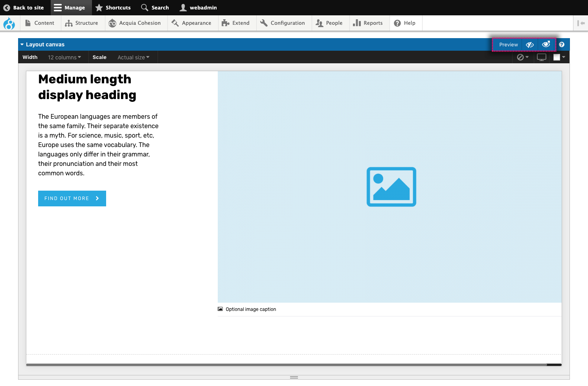Open canvas help via question mark icon

coord(561,44)
